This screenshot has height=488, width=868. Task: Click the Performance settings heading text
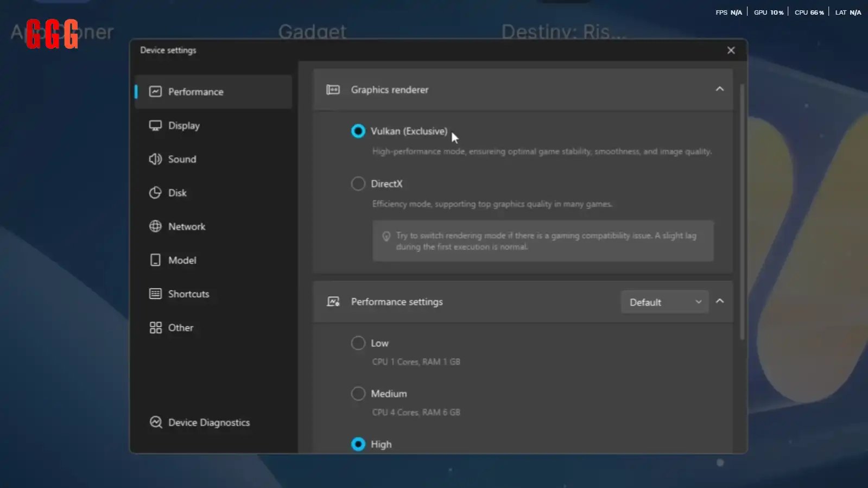[397, 301]
